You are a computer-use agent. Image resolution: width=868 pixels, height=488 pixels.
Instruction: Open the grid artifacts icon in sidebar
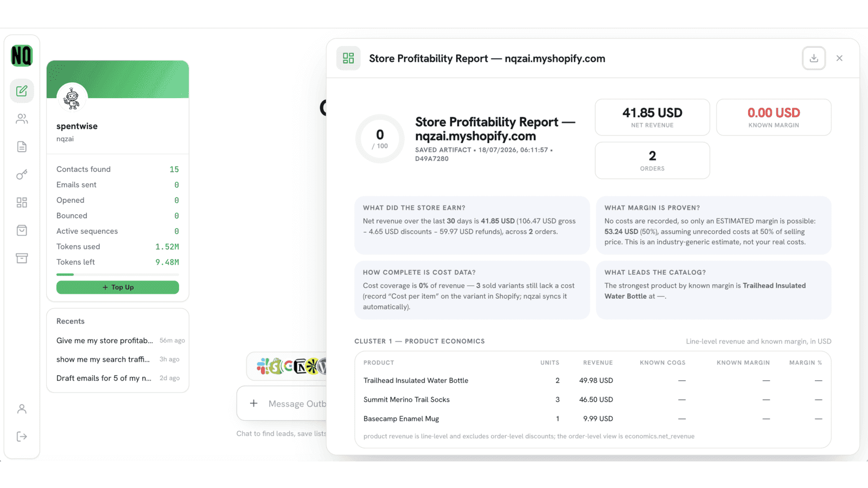click(x=22, y=202)
